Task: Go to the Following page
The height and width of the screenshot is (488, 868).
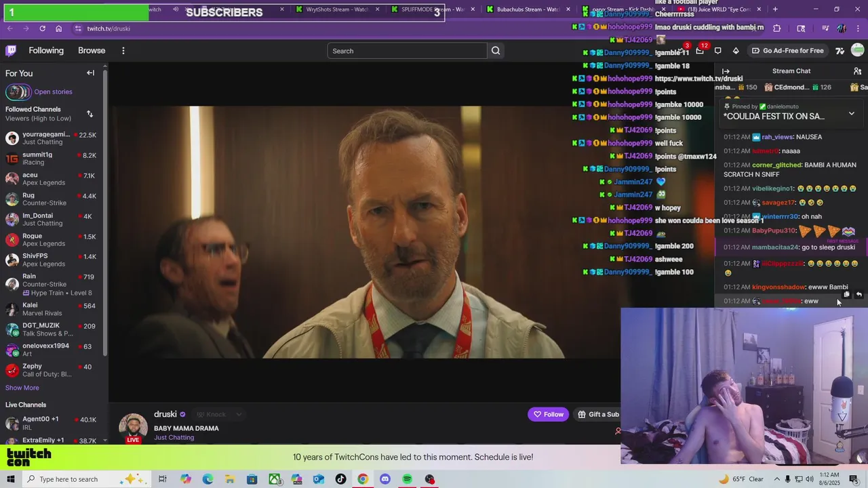Action: pyautogui.click(x=46, y=51)
